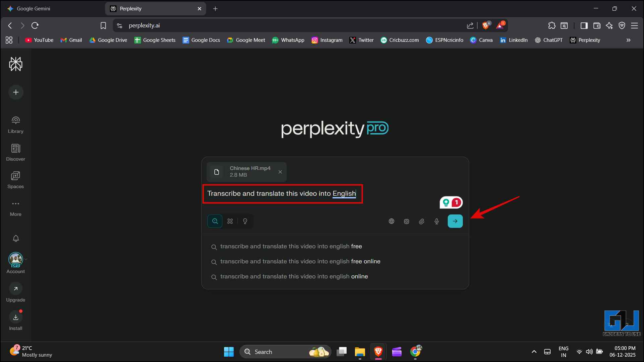644x362 pixels.
Task: Click the microphone dictation icon
Action: coord(436,221)
